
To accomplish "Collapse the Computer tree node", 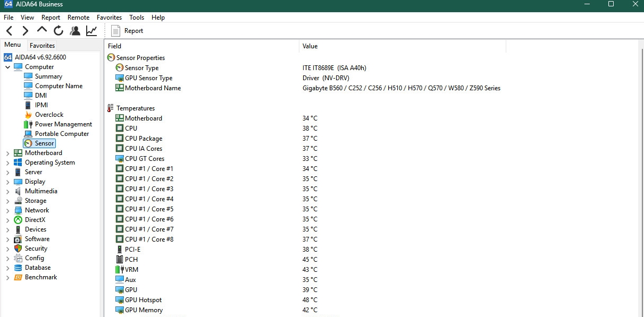I will click(x=7, y=67).
